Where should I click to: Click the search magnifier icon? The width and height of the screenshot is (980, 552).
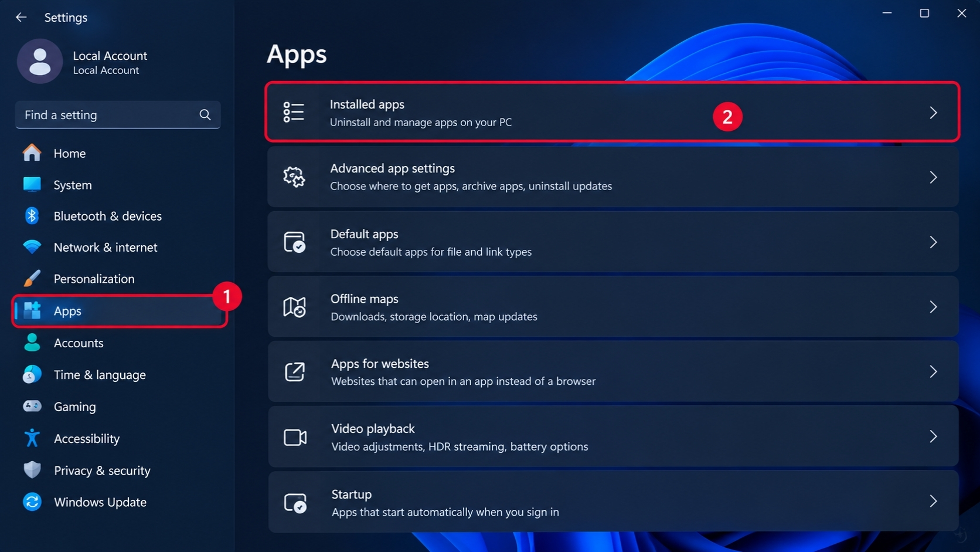205,114
